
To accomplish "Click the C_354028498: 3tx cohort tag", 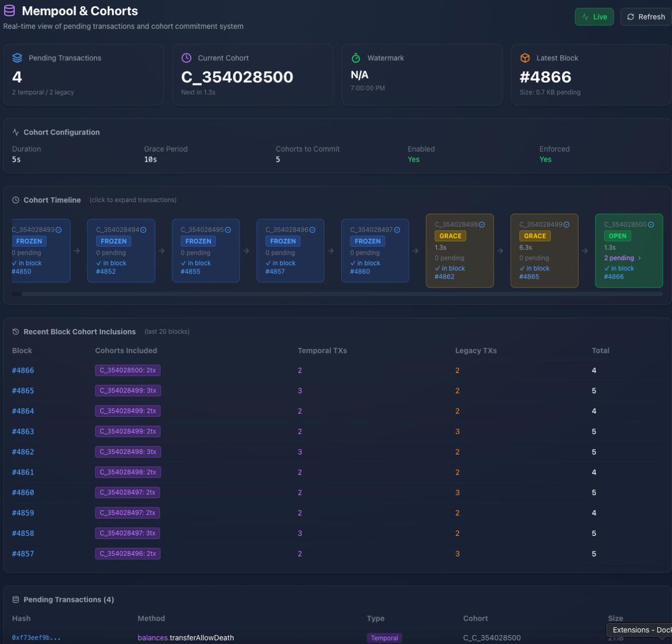I will [x=128, y=451].
